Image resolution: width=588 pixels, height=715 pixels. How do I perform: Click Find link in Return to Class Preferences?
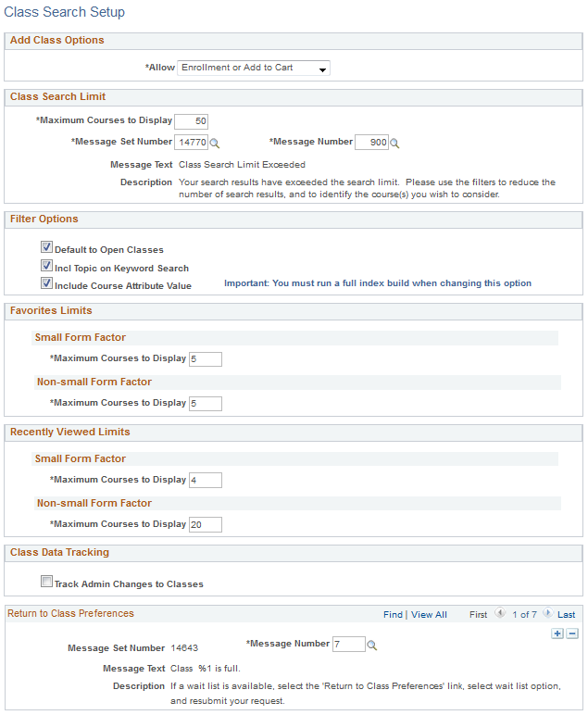tap(393, 615)
